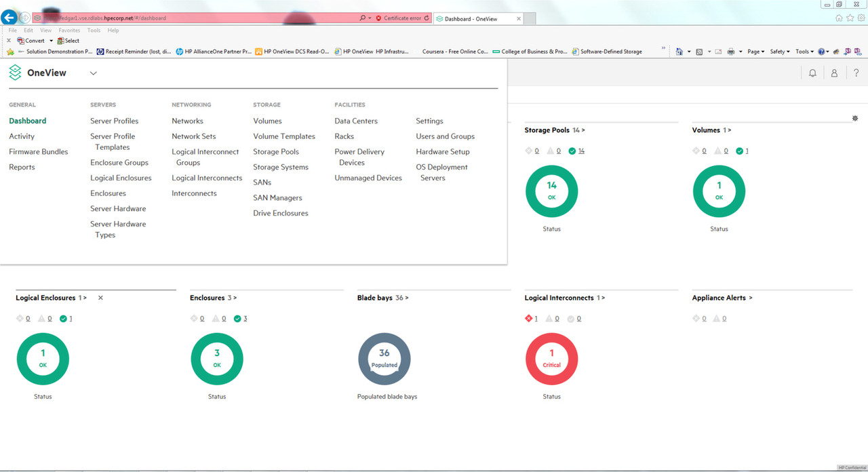Screen dimensions: 868x472
Task: Open the Page dropdown in Internet Explorer
Action: (x=755, y=51)
